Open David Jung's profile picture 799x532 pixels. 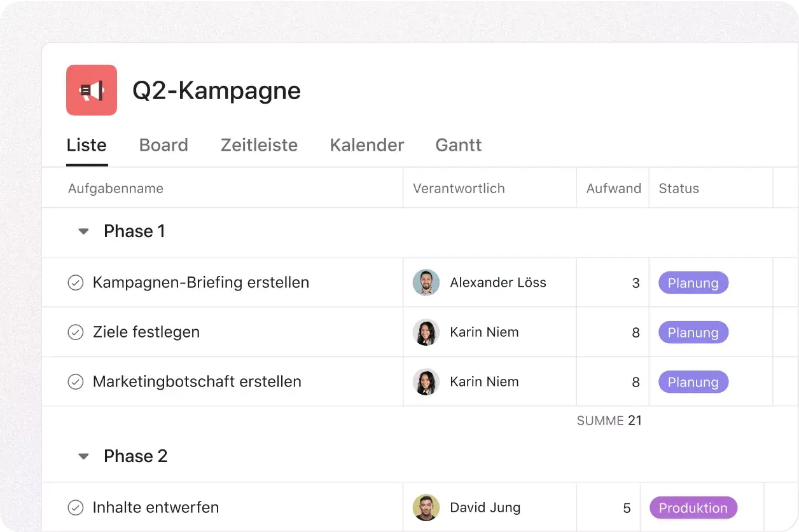point(426,507)
